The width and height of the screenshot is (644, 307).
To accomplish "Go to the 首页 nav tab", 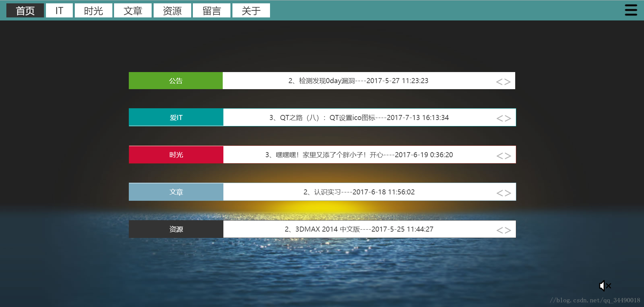I will click(x=25, y=10).
